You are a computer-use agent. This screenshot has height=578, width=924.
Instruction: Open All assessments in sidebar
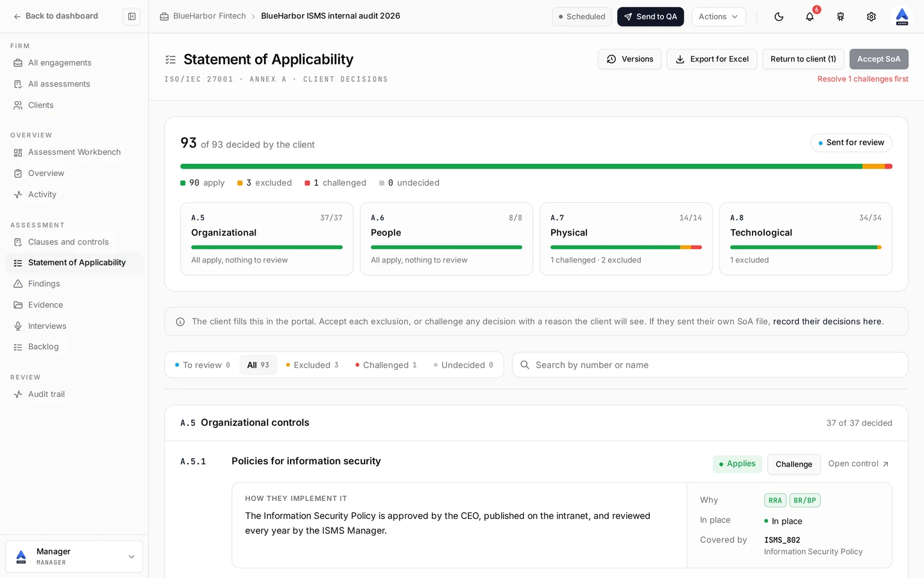[74, 84]
